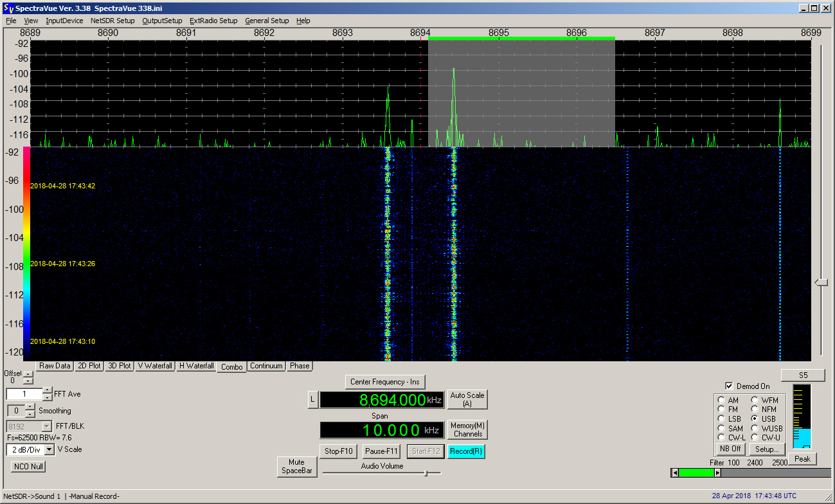Decrease FFT Ave with the down arrow

coord(48,397)
